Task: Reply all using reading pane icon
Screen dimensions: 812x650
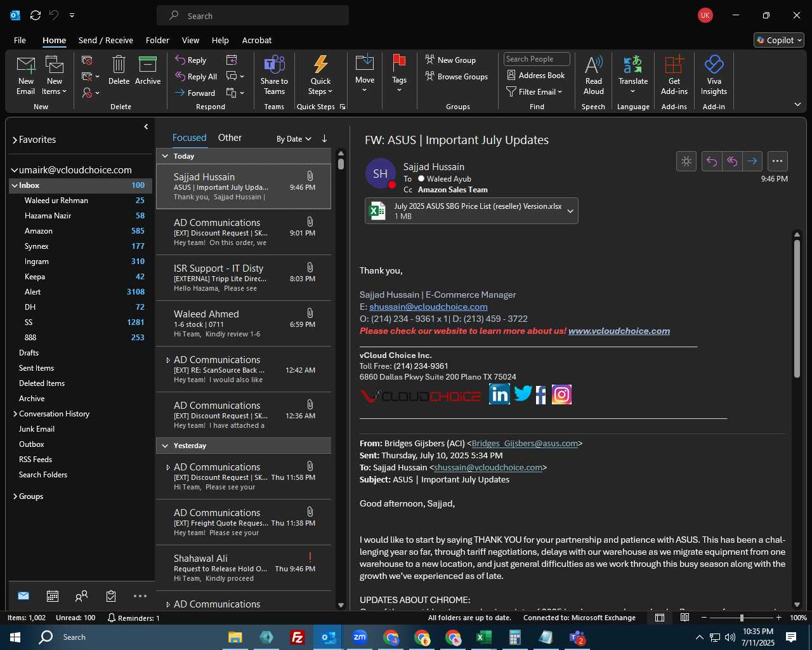Action: [x=732, y=161]
